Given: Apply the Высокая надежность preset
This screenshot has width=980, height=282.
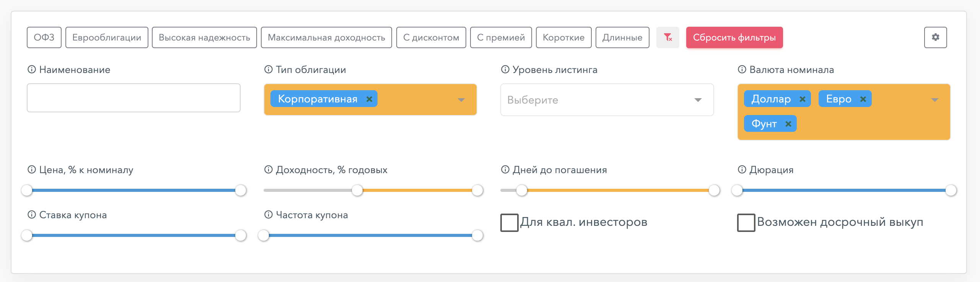Looking at the screenshot, I should 204,37.
